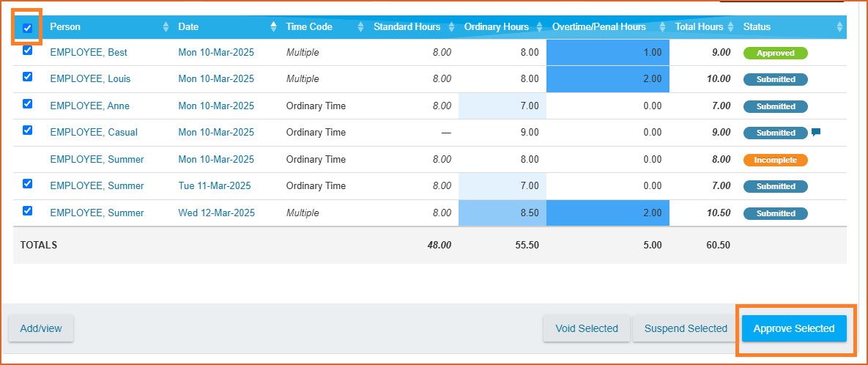Screen dimensions: 868x365
Task: Open the Add/view button
Action: (41, 328)
